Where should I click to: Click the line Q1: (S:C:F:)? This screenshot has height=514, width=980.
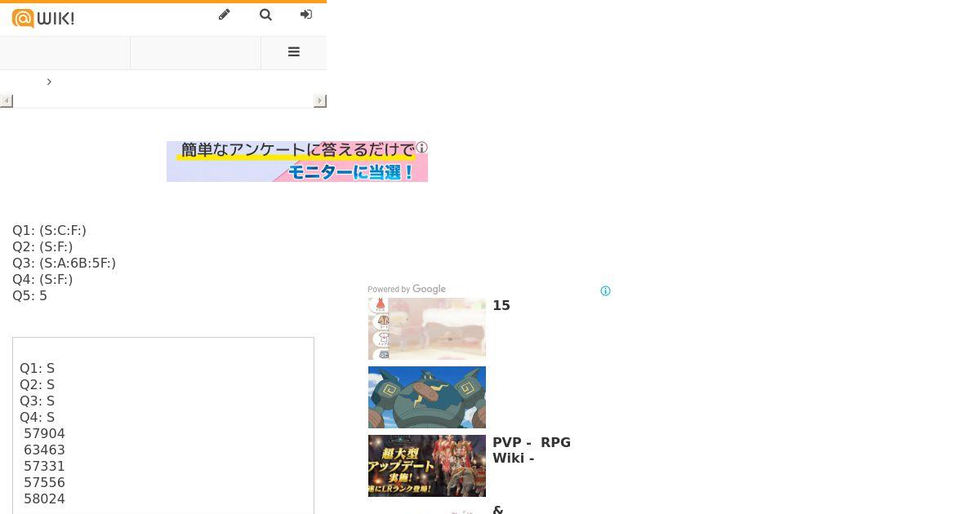pos(49,230)
